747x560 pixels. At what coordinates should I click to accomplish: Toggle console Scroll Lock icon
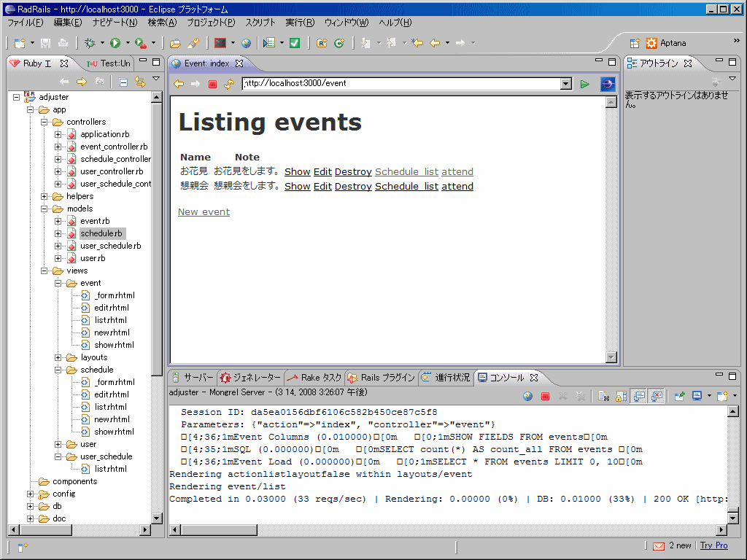coord(622,396)
